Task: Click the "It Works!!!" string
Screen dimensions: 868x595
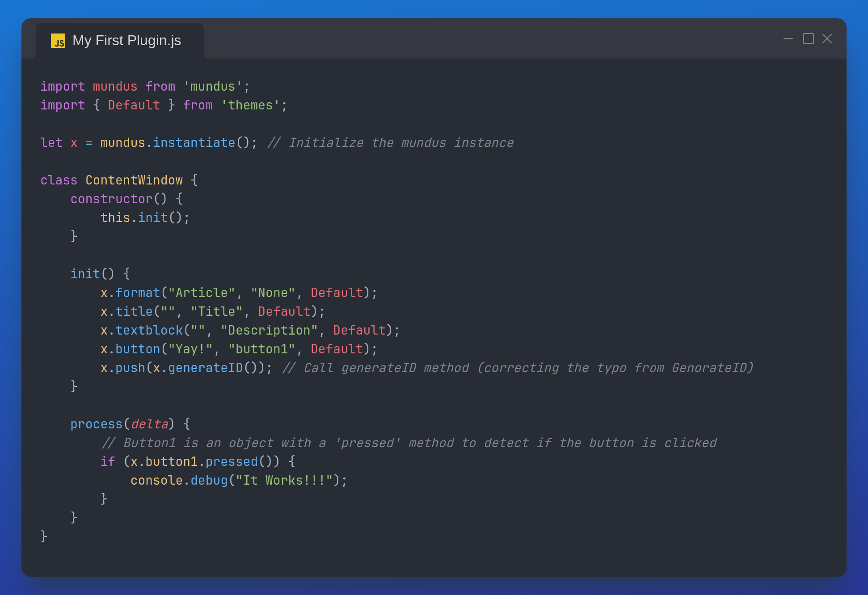Action: tap(284, 480)
